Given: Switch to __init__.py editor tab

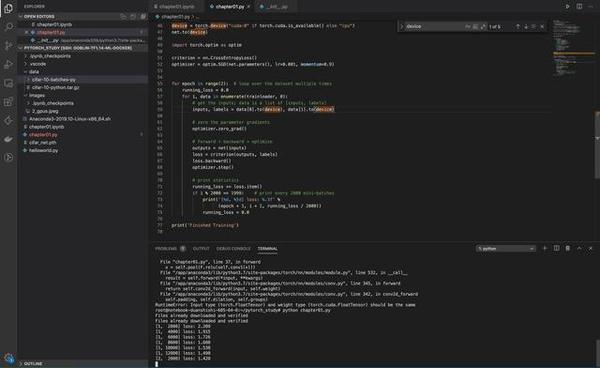Looking at the screenshot, I should pos(276,7).
